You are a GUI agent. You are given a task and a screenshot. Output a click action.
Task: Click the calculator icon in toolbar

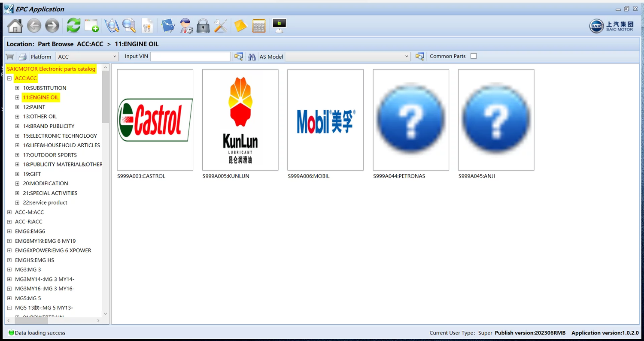click(x=258, y=26)
